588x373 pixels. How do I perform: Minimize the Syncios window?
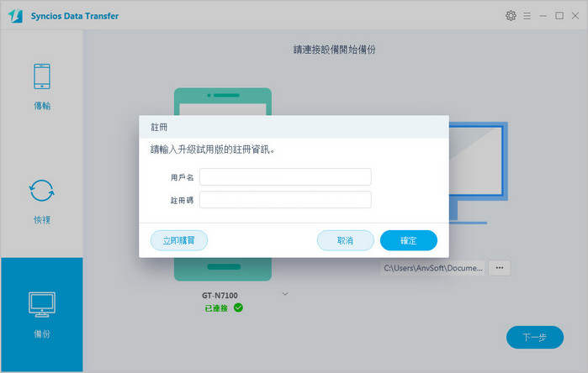click(x=543, y=16)
